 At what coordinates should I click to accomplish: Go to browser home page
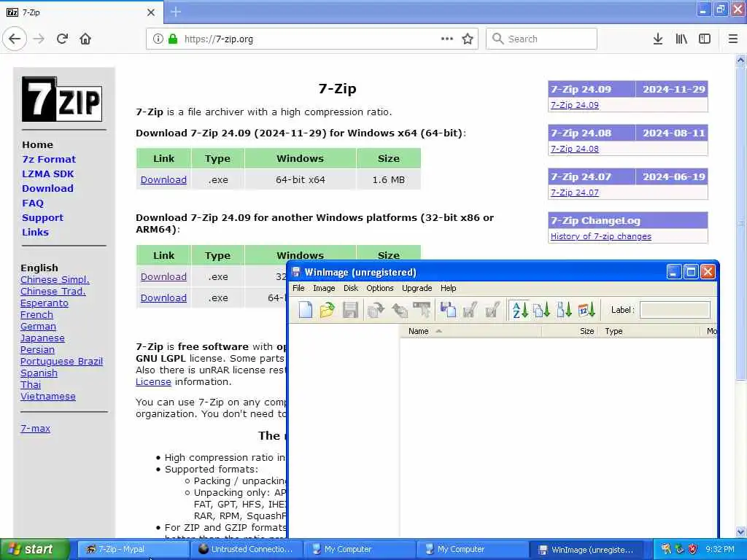tap(85, 39)
